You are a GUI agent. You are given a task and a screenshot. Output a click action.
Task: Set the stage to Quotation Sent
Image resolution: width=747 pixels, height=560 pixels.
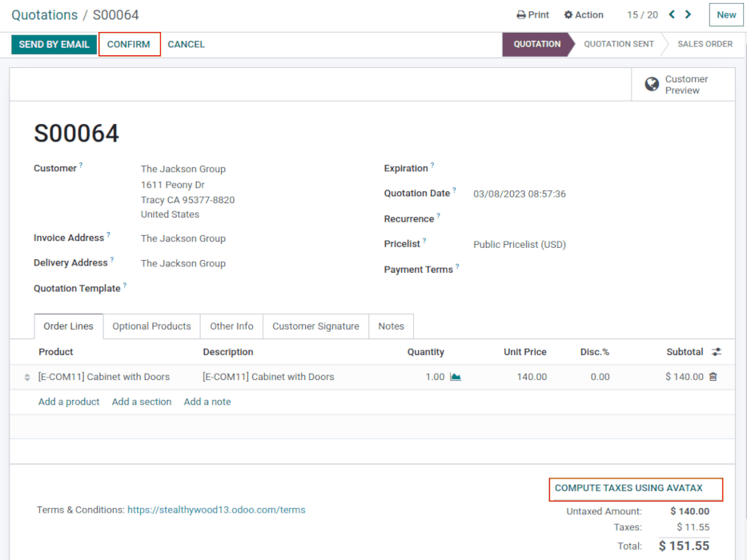click(618, 44)
